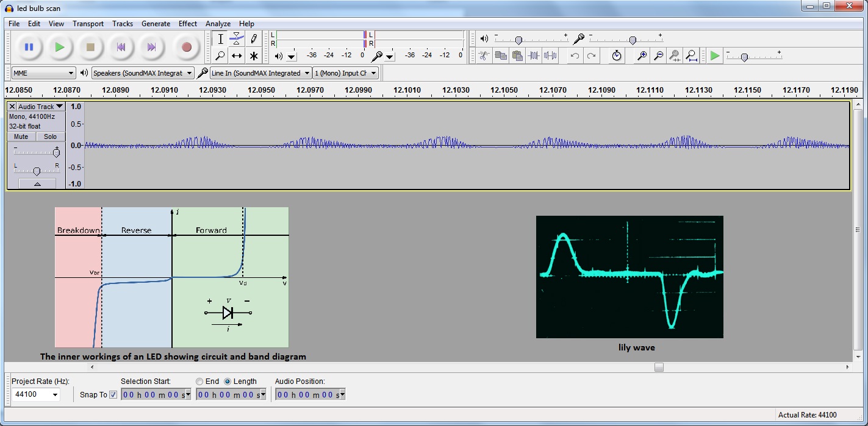The width and height of the screenshot is (868, 426).
Task: Click the Zoom In magnifier icon
Action: 642,55
